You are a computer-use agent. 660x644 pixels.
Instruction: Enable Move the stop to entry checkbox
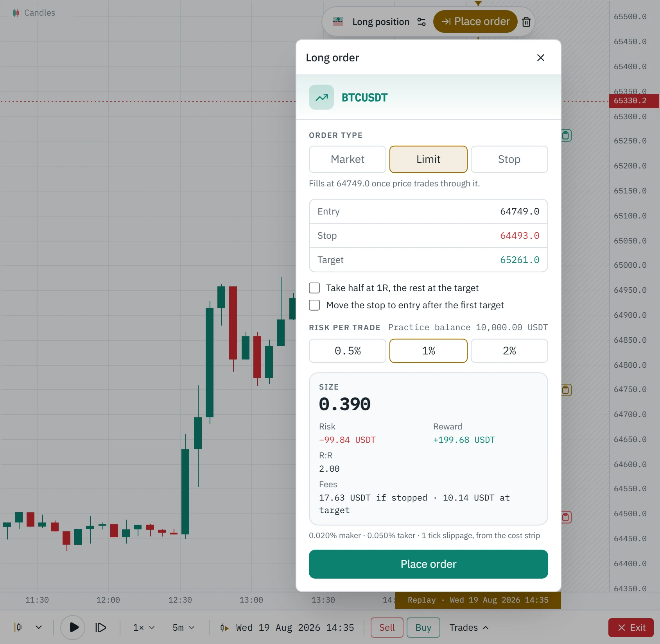[x=314, y=305]
